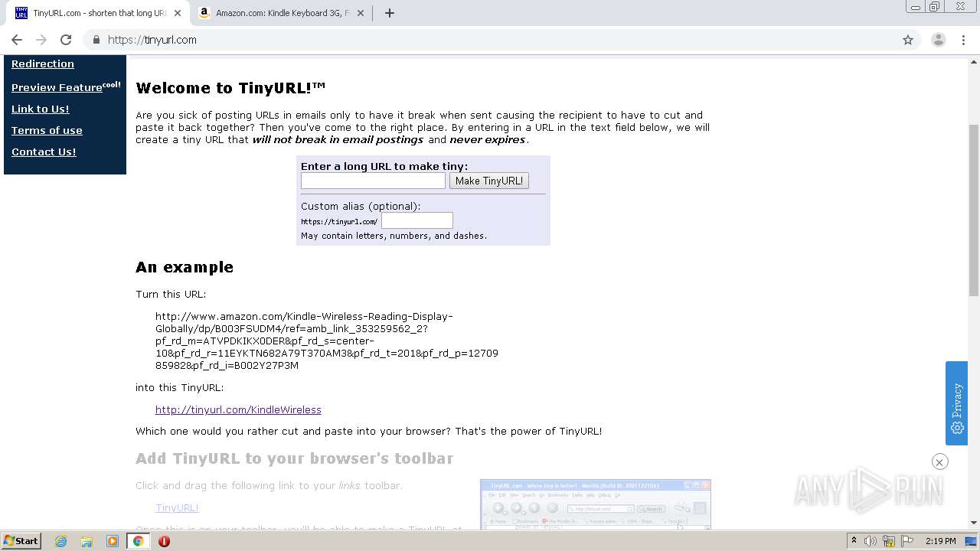Select the Chrome taskbar icon

click(x=139, y=541)
